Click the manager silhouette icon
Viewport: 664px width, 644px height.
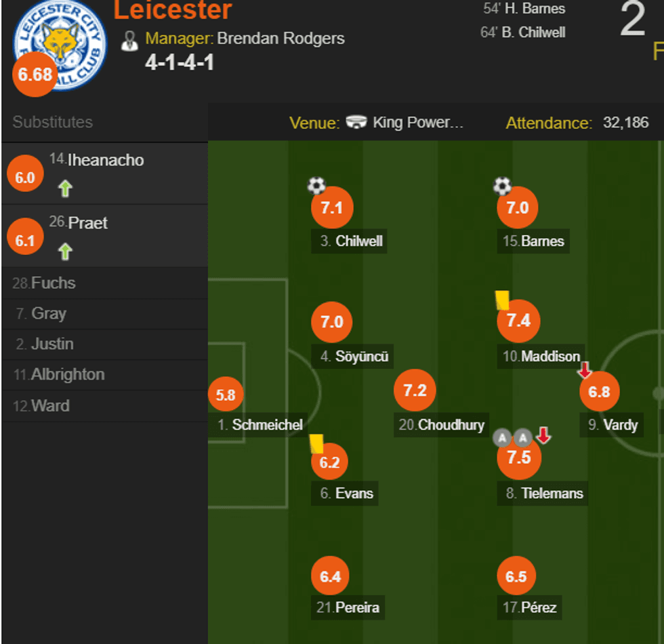129,40
